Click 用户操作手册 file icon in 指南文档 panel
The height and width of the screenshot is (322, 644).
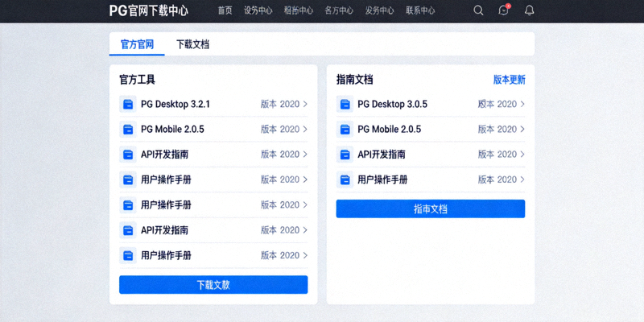(x=345, y=180)
